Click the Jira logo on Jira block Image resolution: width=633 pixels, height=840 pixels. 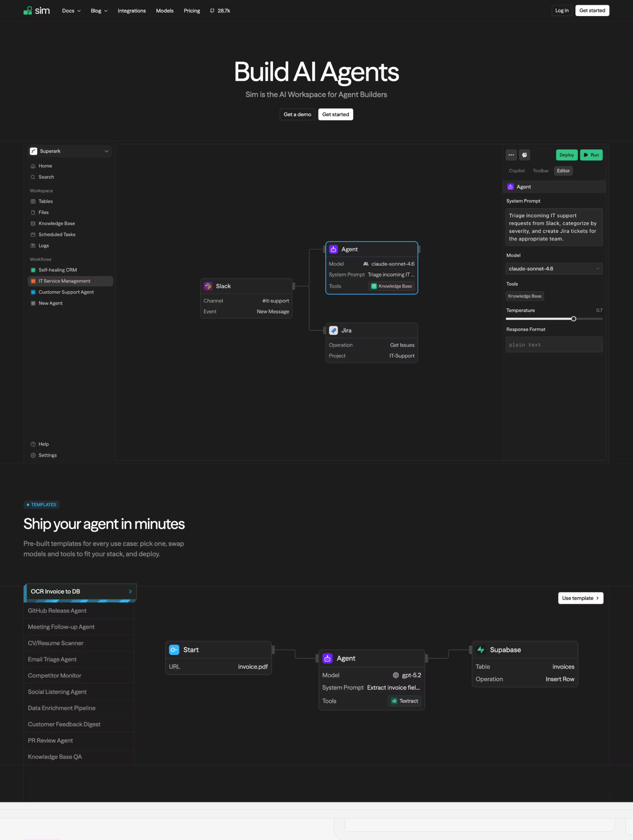tap(333, 330)
